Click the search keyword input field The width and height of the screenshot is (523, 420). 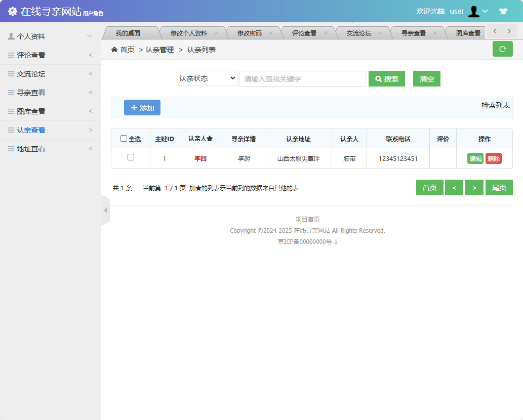point(302,78)
